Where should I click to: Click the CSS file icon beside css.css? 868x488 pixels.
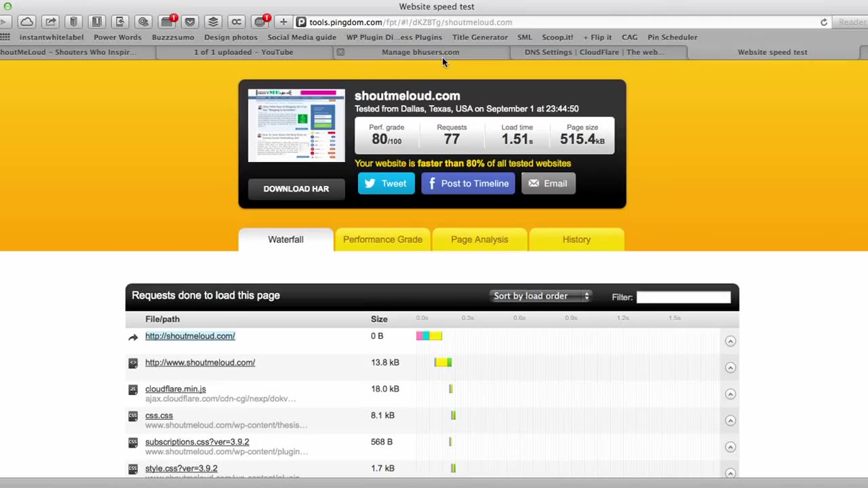(x=133, y=416)
